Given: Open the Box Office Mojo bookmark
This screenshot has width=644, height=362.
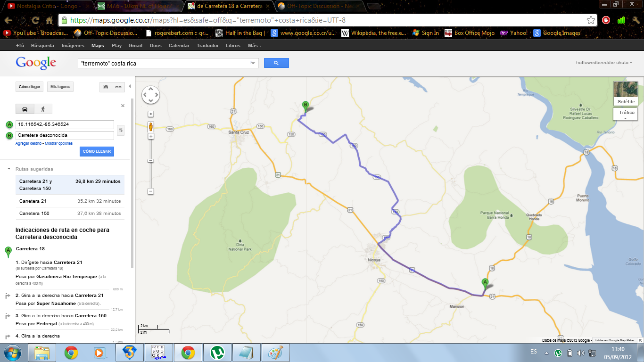Looking at the screenshot, I should [x=469, y=33].
